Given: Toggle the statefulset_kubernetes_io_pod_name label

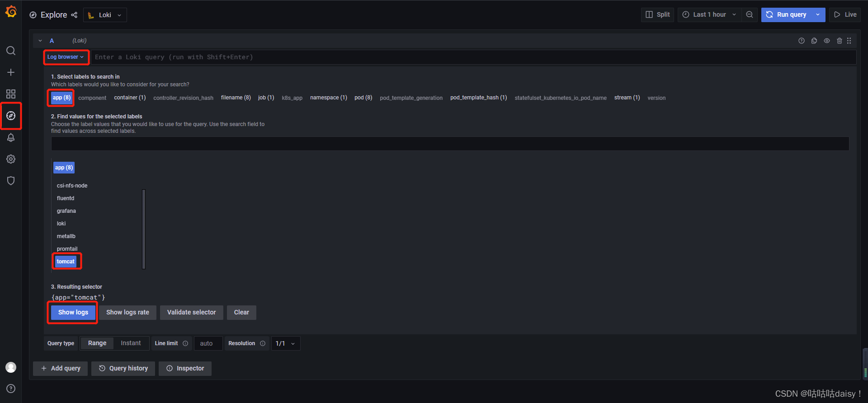Looking at the screenshot, I should (x=561, y=98).
